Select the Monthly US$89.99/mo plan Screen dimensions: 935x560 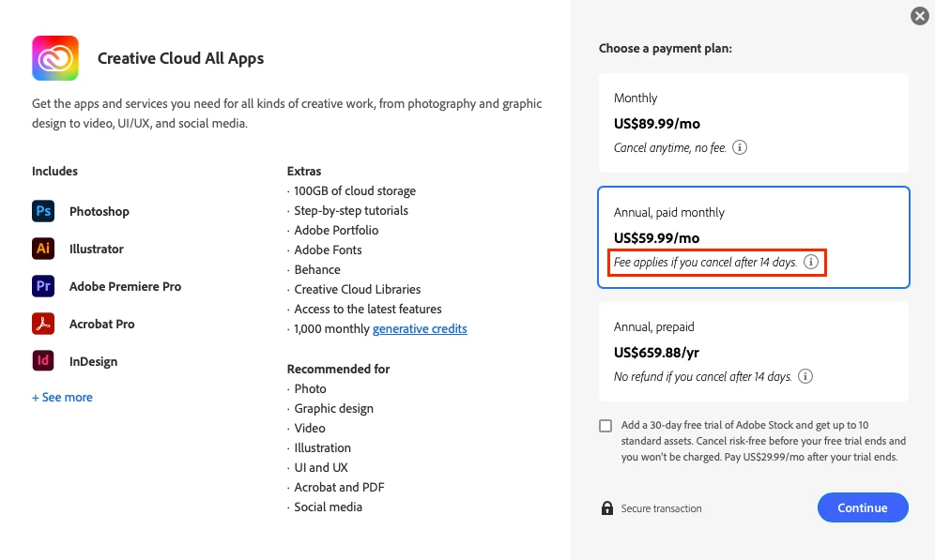tap(753, 123)
